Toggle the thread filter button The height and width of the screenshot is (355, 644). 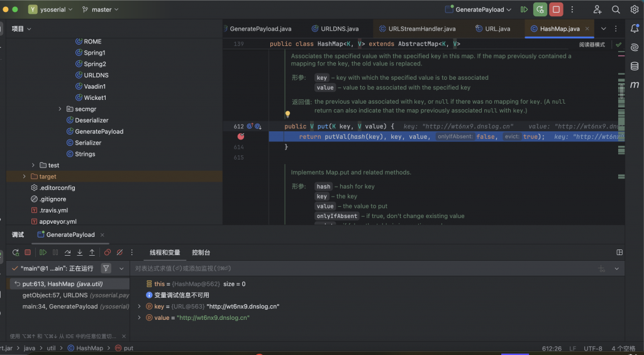tap(106, 268)
